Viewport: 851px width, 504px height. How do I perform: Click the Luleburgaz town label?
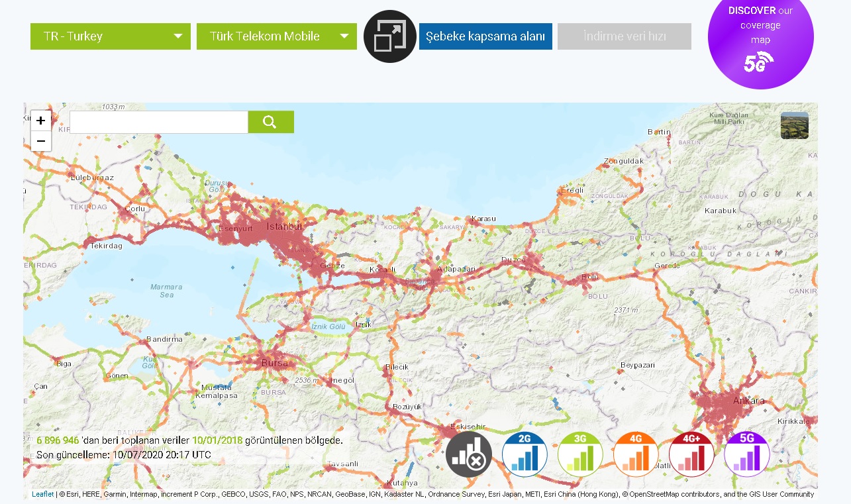coord(93,177)
